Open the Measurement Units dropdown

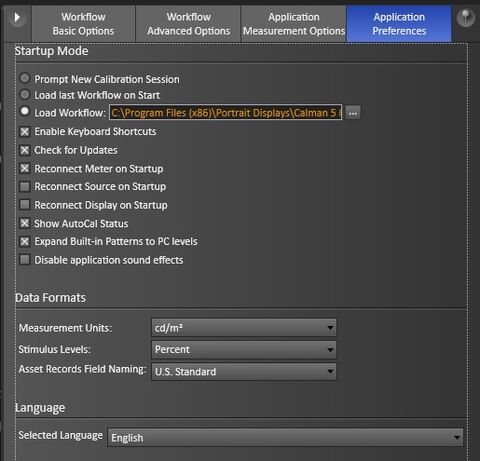point(244,328)
